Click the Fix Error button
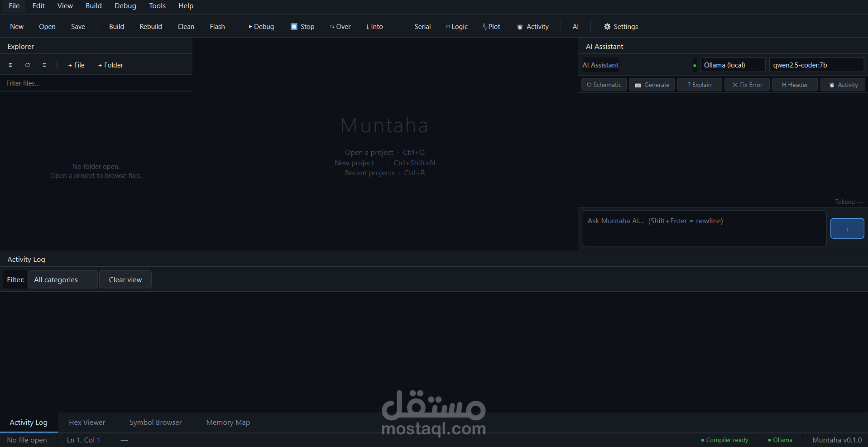This screenshot has width=868, height=447. 747,85
